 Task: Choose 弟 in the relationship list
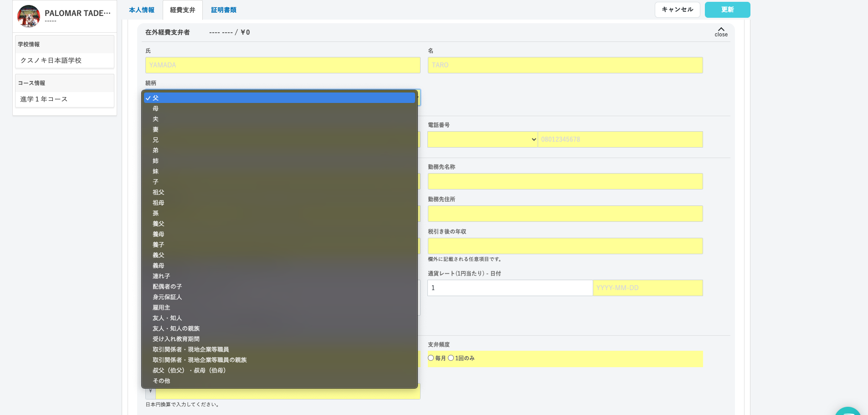pyautogui.click(x=279, y=150)
